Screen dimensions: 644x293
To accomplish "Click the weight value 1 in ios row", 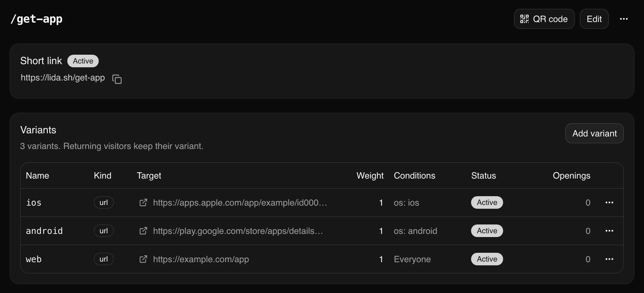I will pyautogui.click(x=381, y=202).
